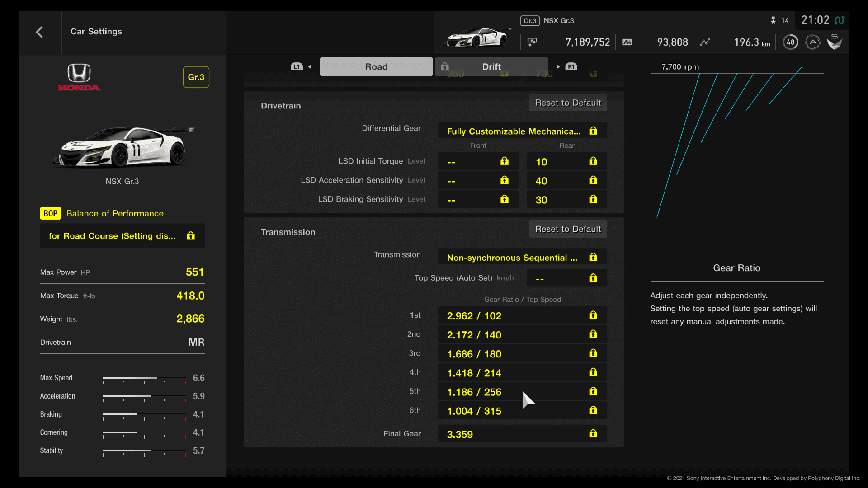Viewport: 868px width, 488px height.
Task: Select the 3rd gear ratio 1.686 field
Action: click(x=523, y=353)
